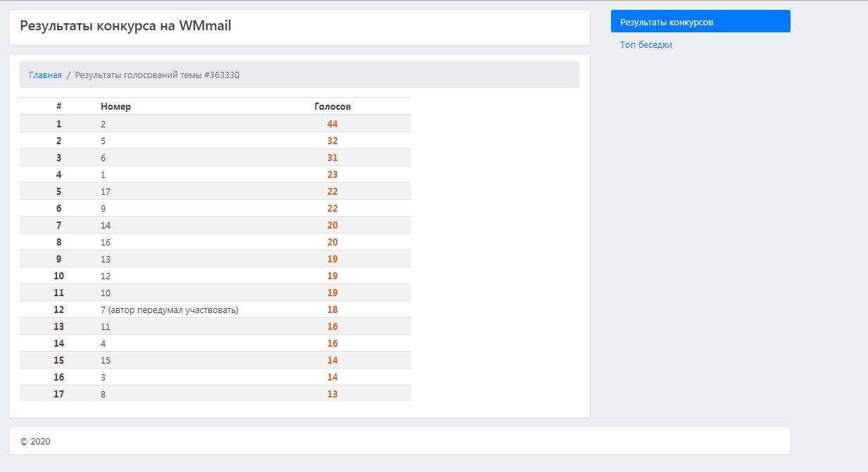Click breadcrumb text 'Результаты голосований темы #363330'
Screen dimensions: 868x472
coord(157,75)
